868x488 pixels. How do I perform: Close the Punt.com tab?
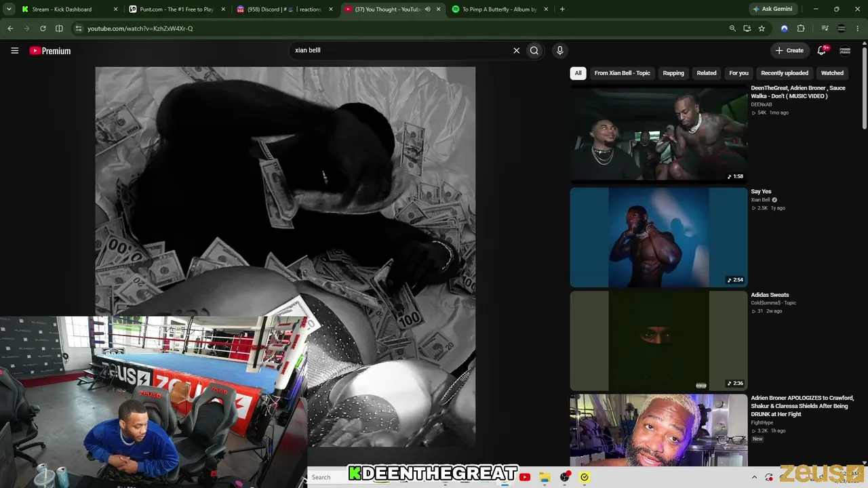[x=223, y=9]
